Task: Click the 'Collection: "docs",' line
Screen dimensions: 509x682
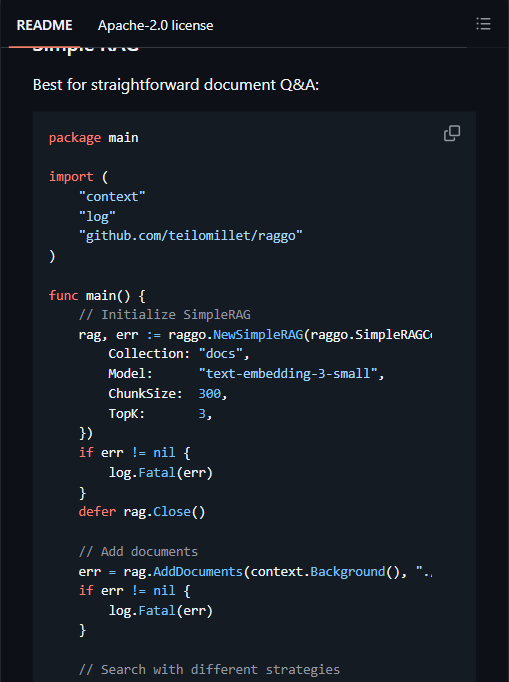Action: 179,354
